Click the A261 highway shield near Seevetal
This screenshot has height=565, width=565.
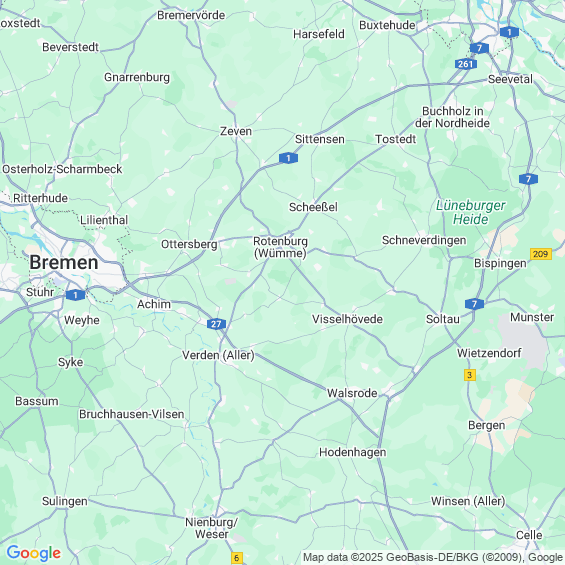[466, 64]
